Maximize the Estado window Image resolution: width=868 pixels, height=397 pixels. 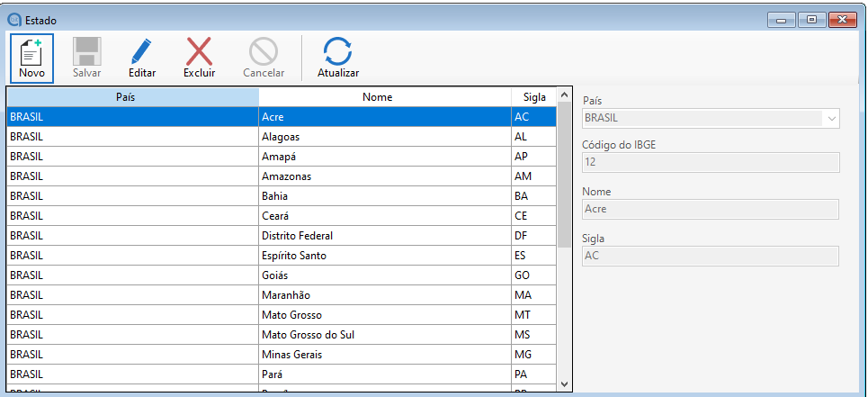point(811,19)
